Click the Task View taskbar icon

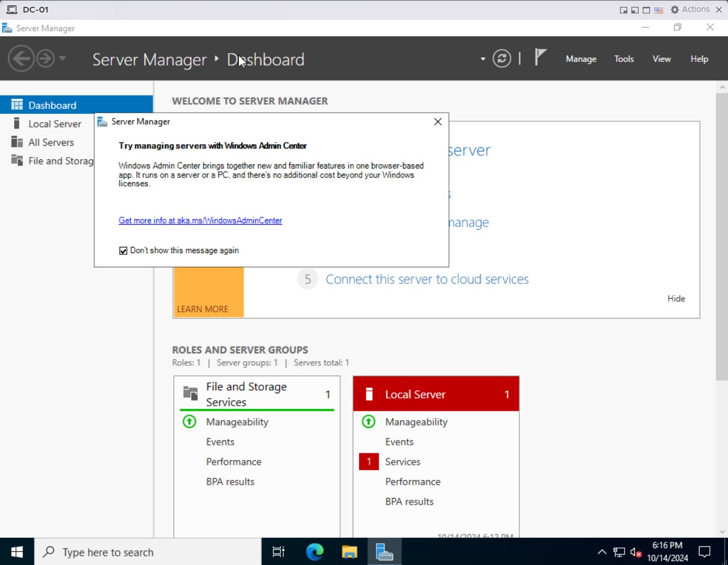click(279, 551)
